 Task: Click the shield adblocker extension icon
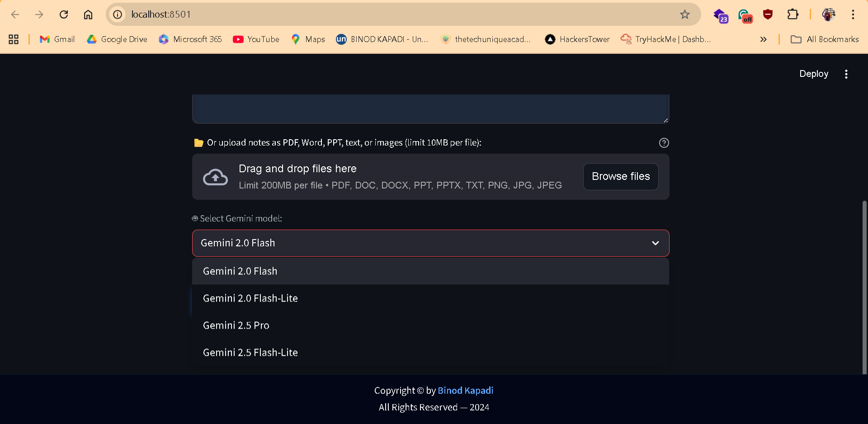pos(768,14)
